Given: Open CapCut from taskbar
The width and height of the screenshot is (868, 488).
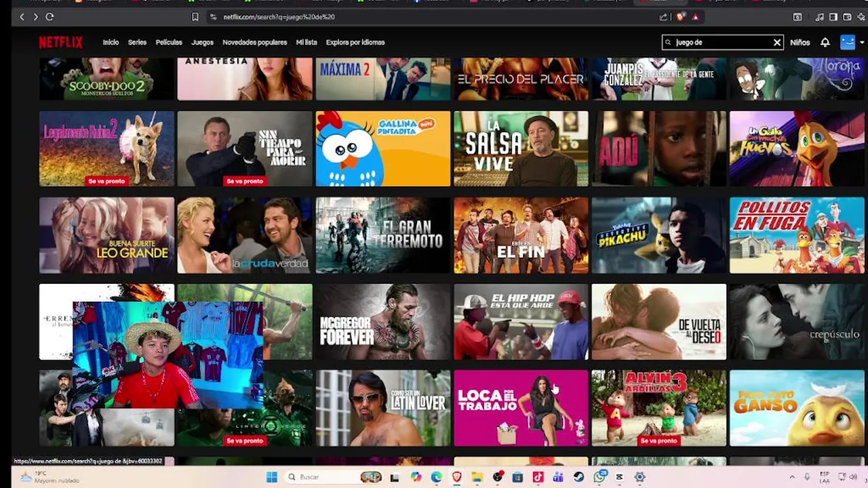Looking at the screenshot, I should pos(619,477).
